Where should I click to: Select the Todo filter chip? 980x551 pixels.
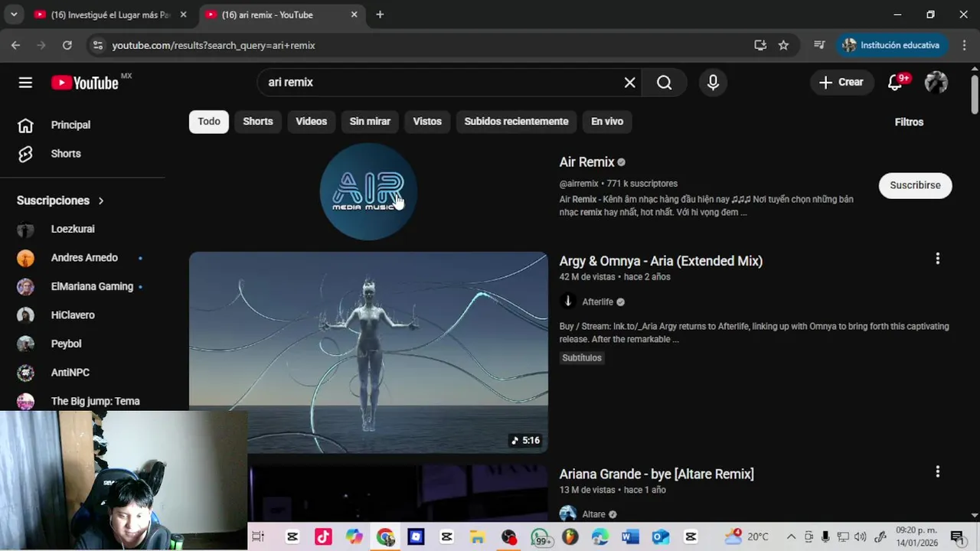[209, 122]
